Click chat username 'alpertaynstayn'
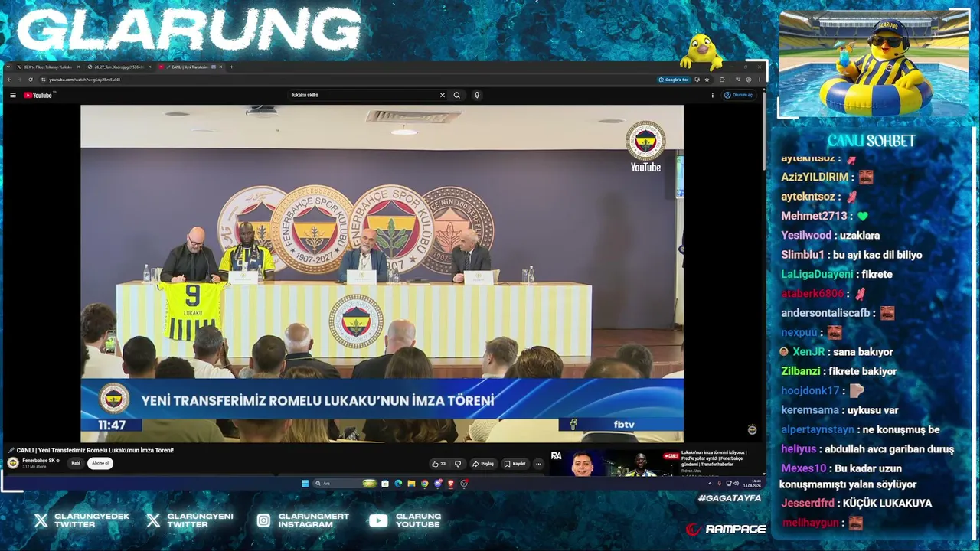980x551 pixels. 818,429
